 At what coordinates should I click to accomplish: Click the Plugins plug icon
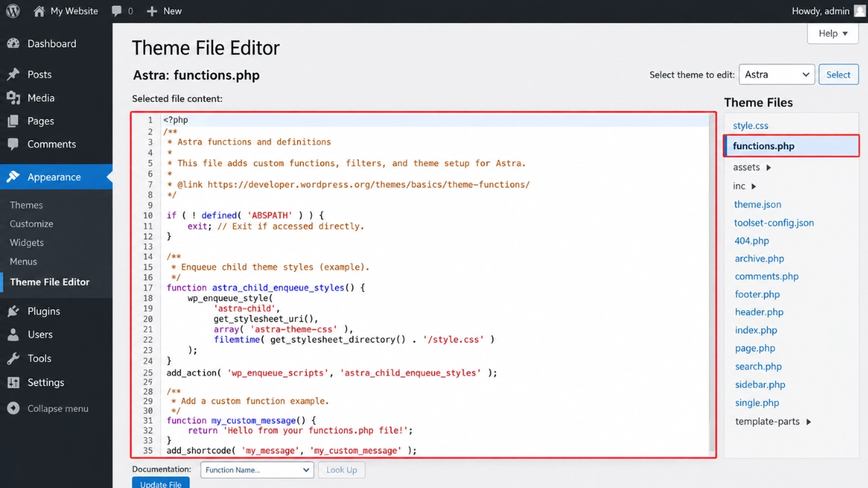pos(13,311)
